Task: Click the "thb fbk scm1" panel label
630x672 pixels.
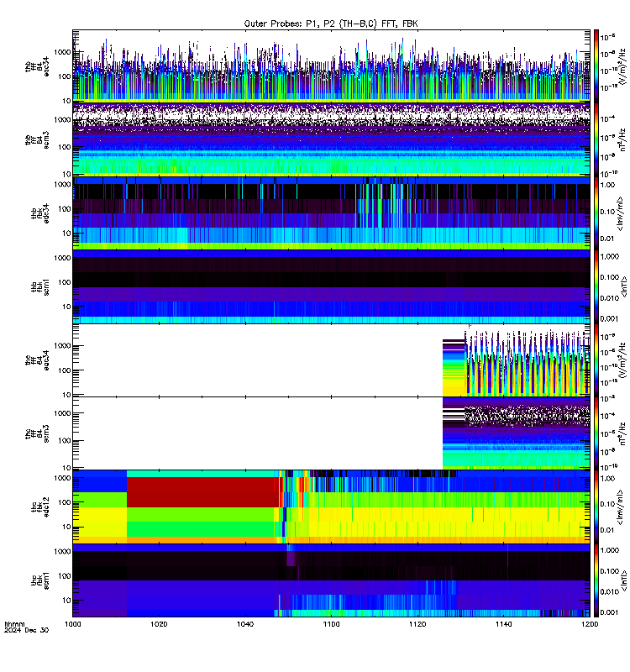Action: (40, 286)
